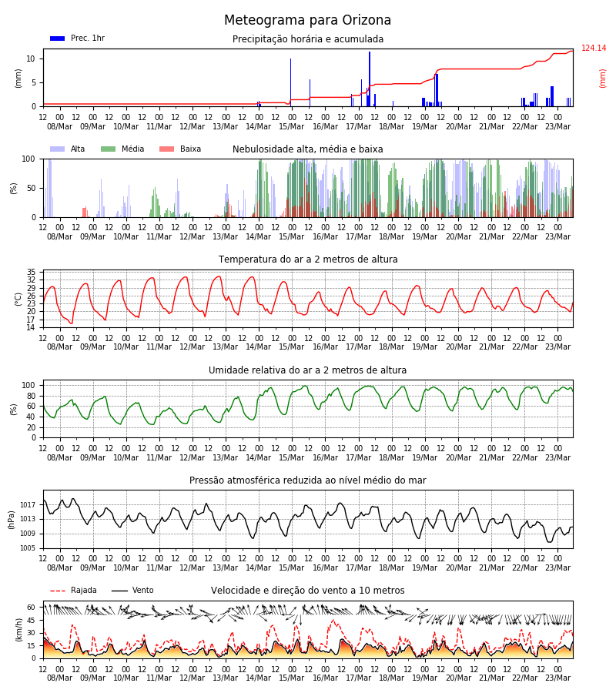Screen dimensions: 616x693
Task: Click the Alta cloud cover legend swatch
Action: pyautogui.click(x=58, y=149)
